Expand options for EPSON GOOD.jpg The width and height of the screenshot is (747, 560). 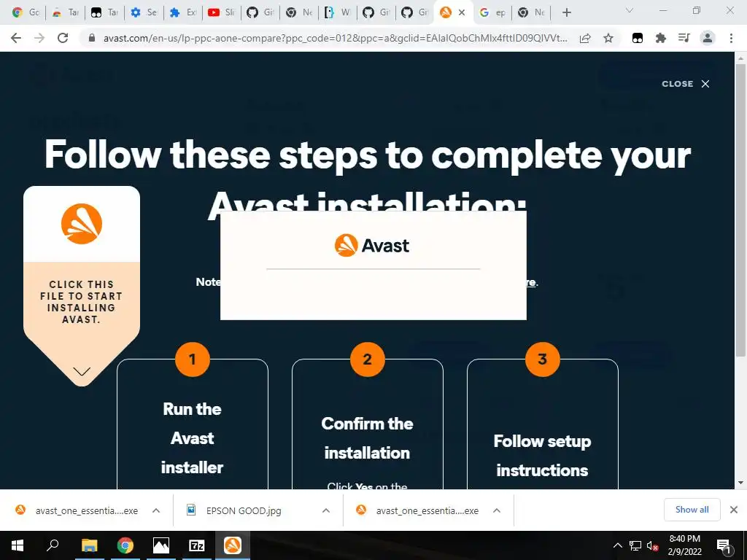pyautogui.click(x=326, y=510)
